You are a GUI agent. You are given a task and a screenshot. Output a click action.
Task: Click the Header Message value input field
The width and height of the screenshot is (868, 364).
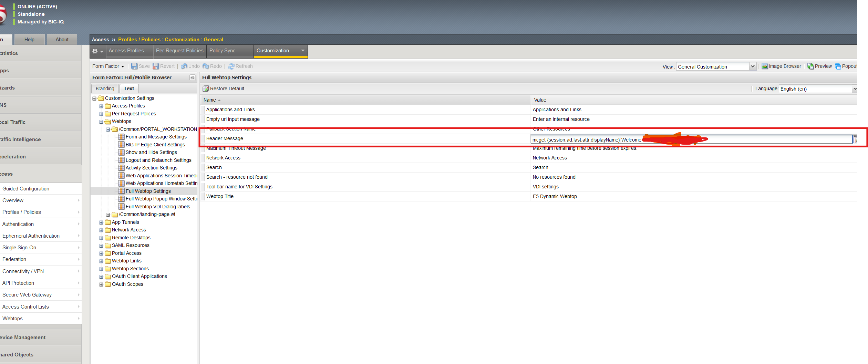(x=692, y=139)
